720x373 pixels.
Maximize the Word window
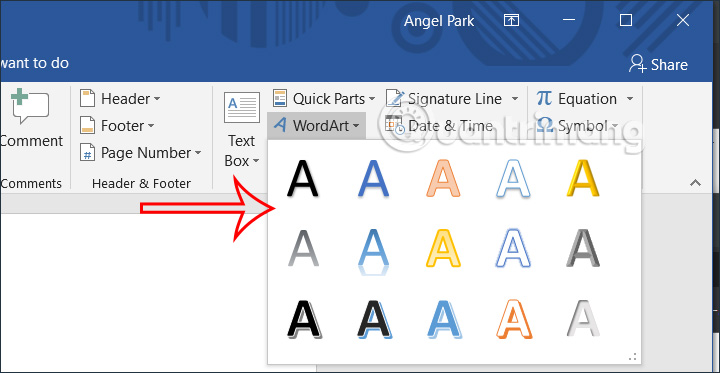click(x=625, y=20)
